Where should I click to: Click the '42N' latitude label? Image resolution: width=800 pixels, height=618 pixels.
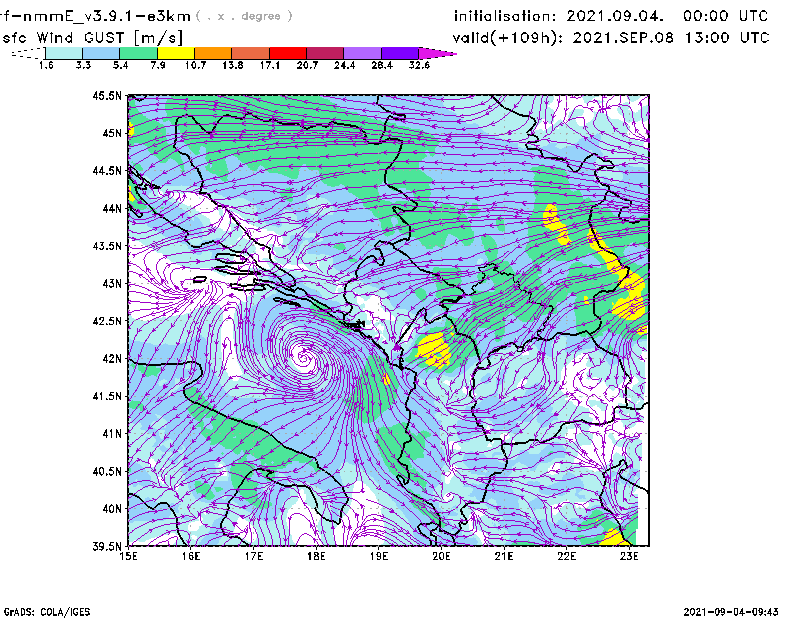pyautogui.click(x=112, y=358)
